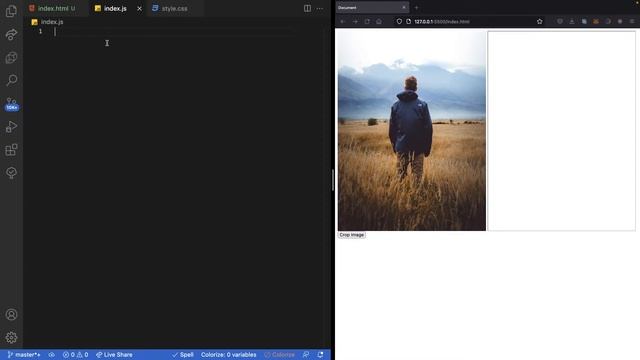Click the browser address bar URL
The image size is (640, 360).
click(442, 22)
